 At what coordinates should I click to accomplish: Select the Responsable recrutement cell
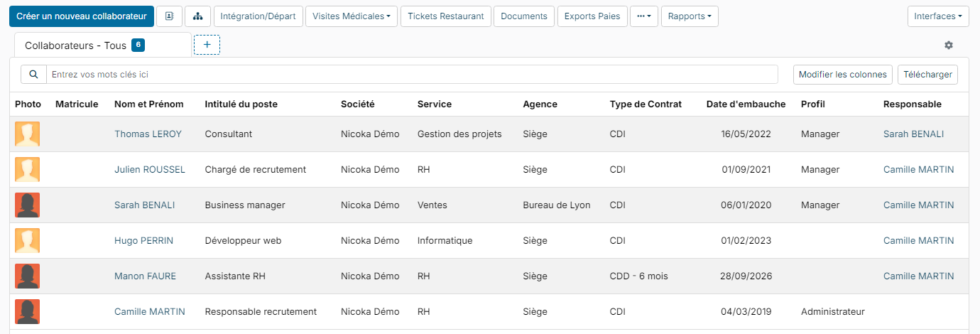click(261, 311)
